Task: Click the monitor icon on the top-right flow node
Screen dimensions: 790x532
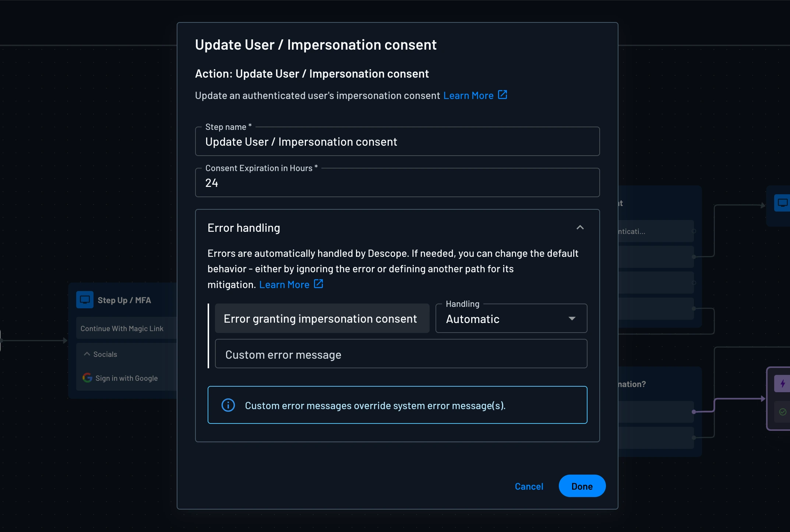Action: pyautogui.click(x=783, y=203)
